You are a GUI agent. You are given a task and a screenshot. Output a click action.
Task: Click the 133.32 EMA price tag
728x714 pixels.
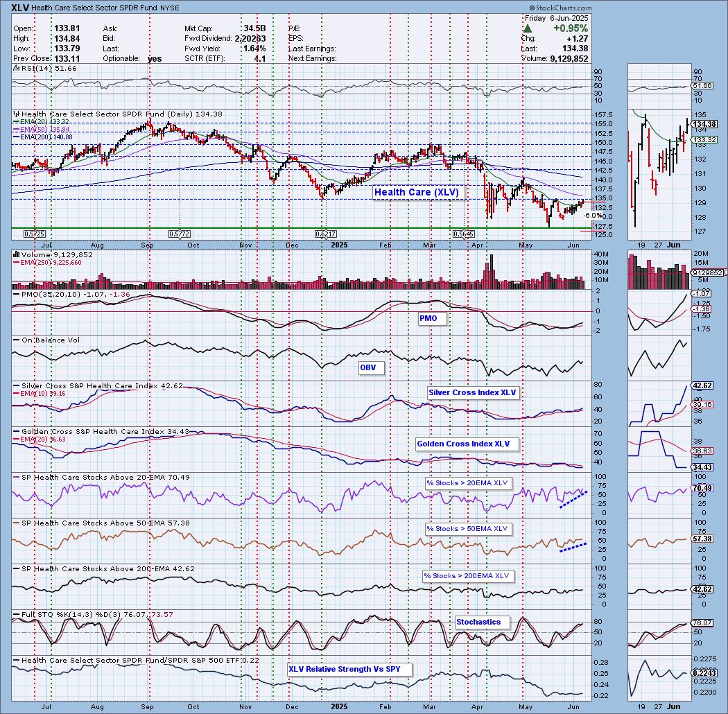(704, 140)
